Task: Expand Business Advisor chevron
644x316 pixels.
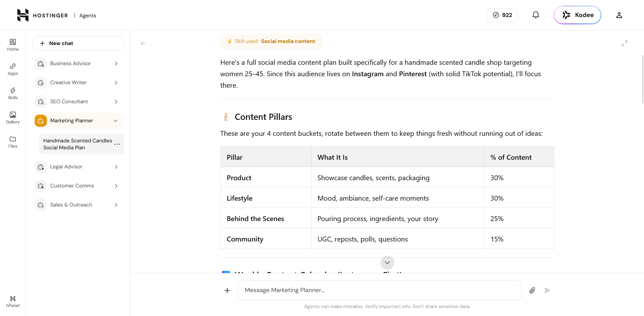Action: click(x=116, y=63)
